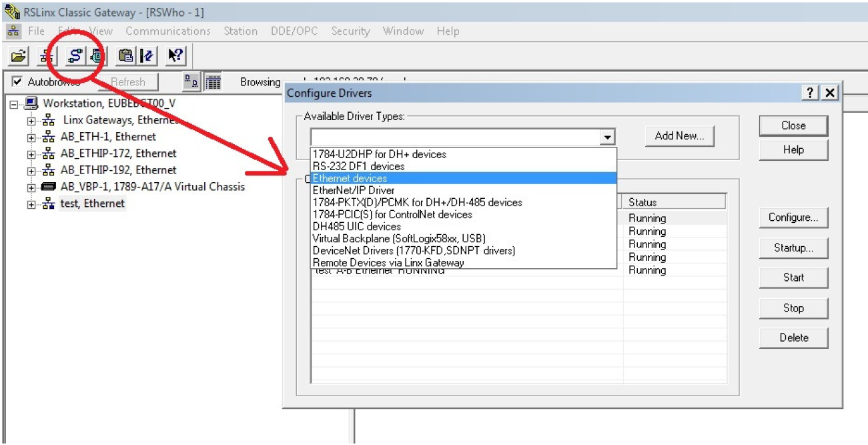This screenshot has width=868, height=445.
Task: Select EtherNet/IP Driver option
Action: click(464, 190)
